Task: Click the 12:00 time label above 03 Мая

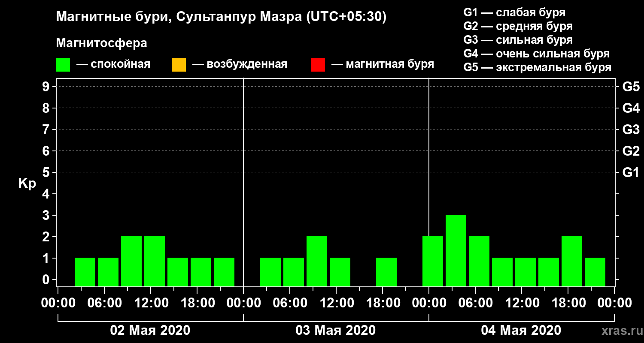Action: click(x=336, y=303)
